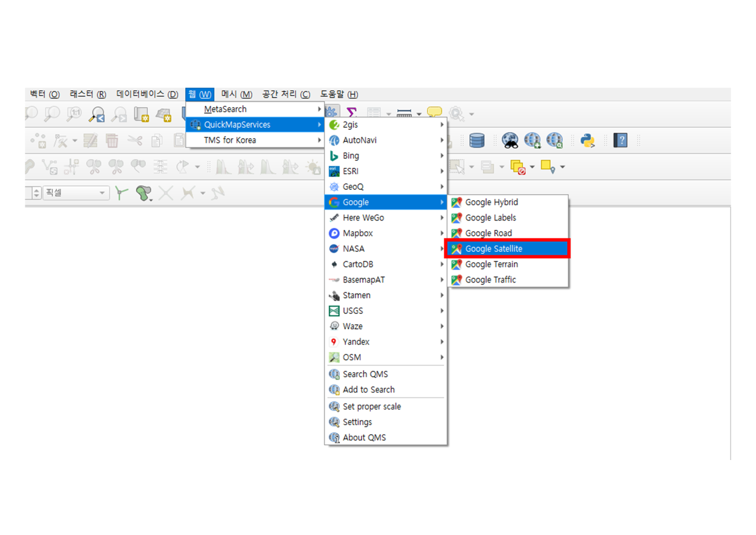Open QuickMapServices Settings entry
The height and width of the screenshot is (535, 756).
pyautogui.click(x=386, y=422)
